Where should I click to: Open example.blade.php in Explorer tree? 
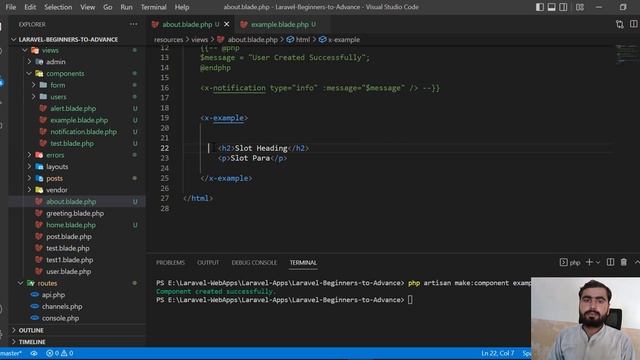[x=79, y=120]
